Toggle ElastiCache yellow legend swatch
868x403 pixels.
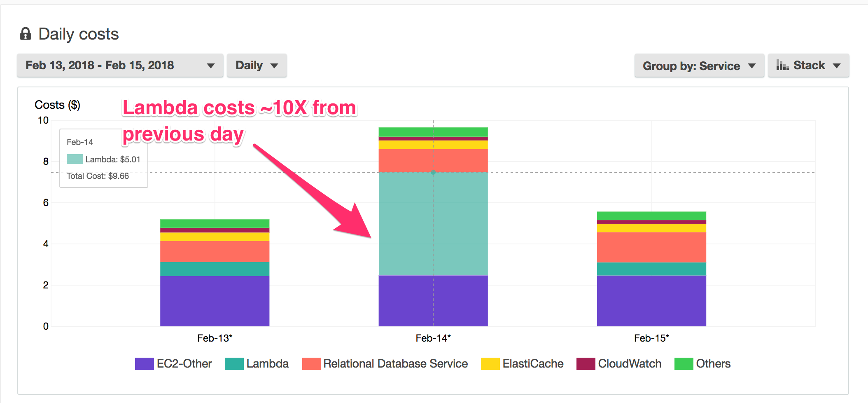pos(490,364)
